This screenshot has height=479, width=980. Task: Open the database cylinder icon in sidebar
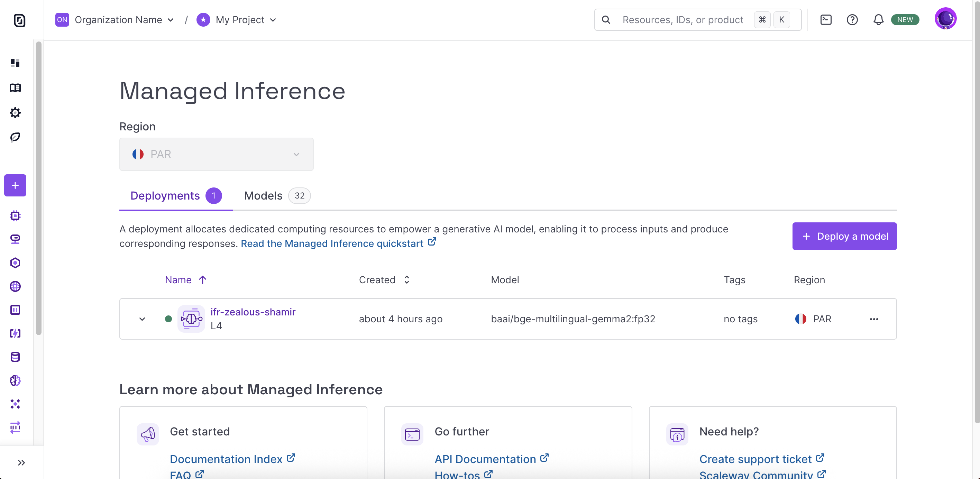(x=15, y=357)
